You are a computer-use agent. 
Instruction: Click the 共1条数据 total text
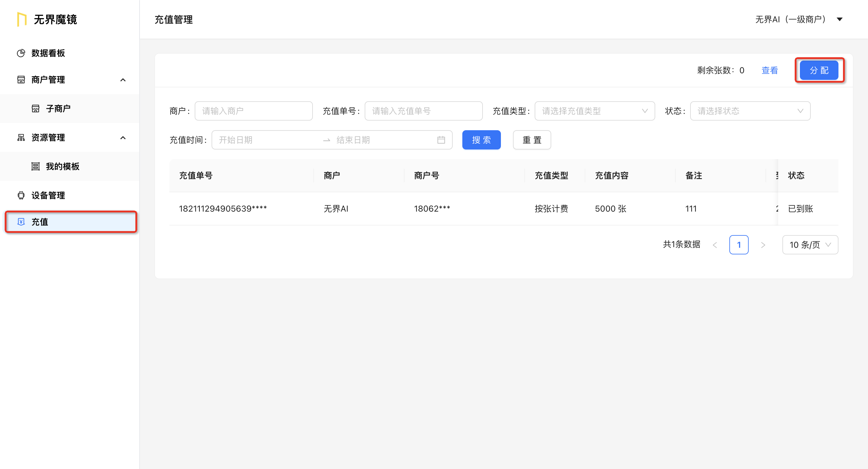click(x=681, y=244)
